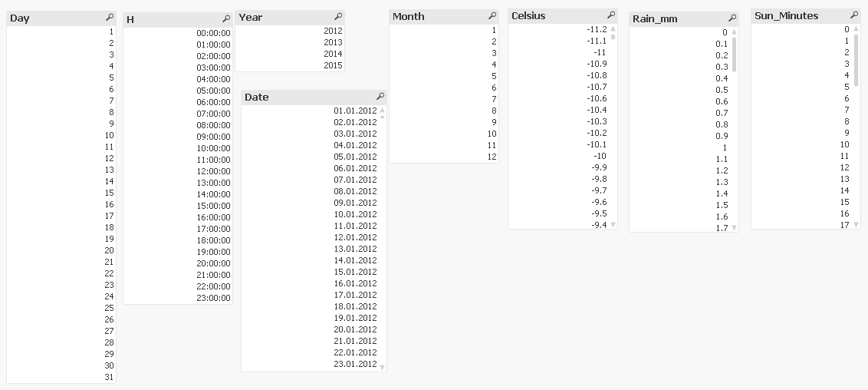Select year 2014 in Year list

pyautogui.click(x=333, y=55)
